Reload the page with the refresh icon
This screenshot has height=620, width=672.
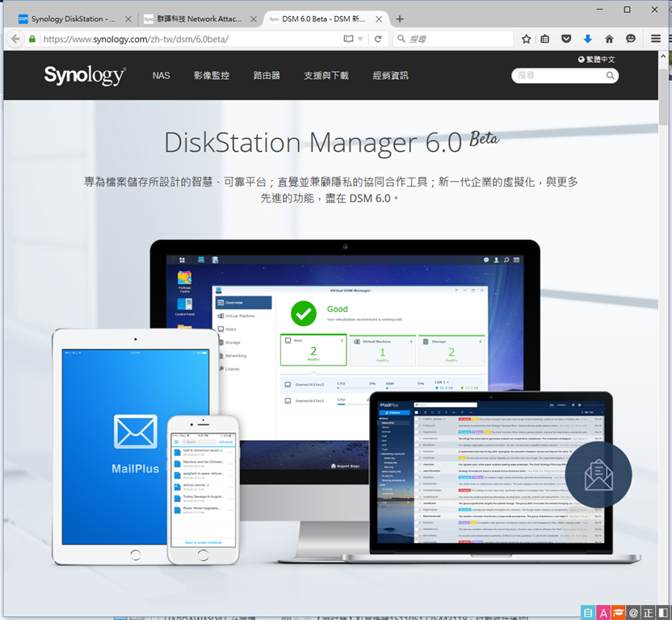pos(378,39)
